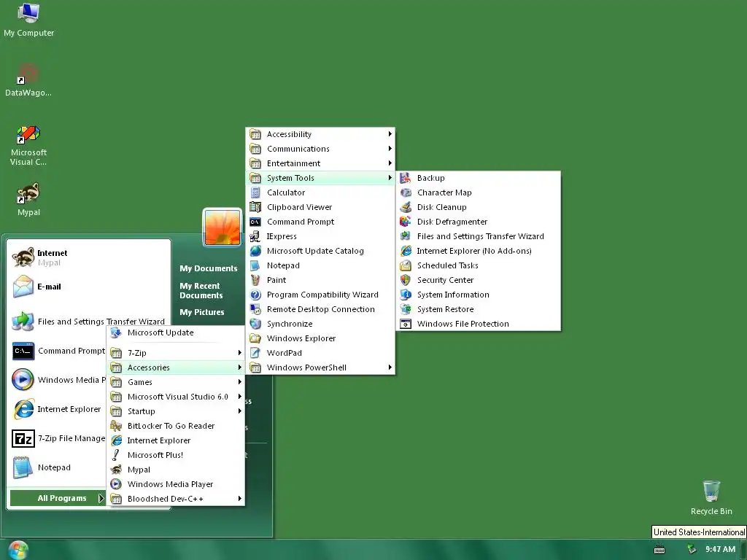Choose Windows Media Player in All Programs list
The width and height of the screenshot is (747, 560).
click(x=176, y=484)
